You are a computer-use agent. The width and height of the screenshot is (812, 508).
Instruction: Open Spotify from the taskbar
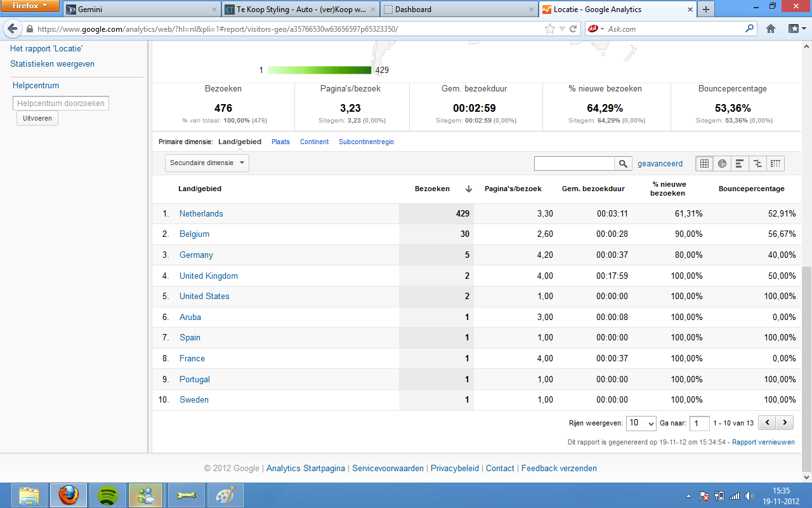(108, 495)
